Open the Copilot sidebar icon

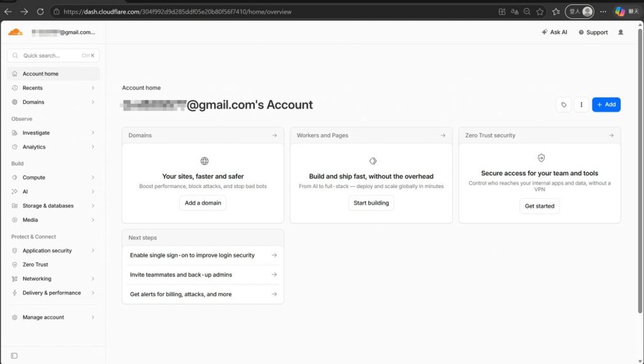pos(619,11)
